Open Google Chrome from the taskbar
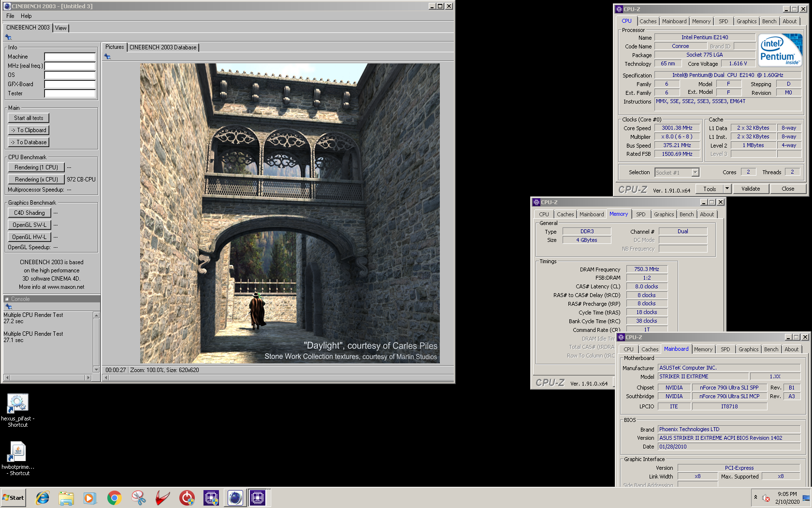The width and height of the screenshot is (812, 508). pyautogui.click(x=114, y=498)
